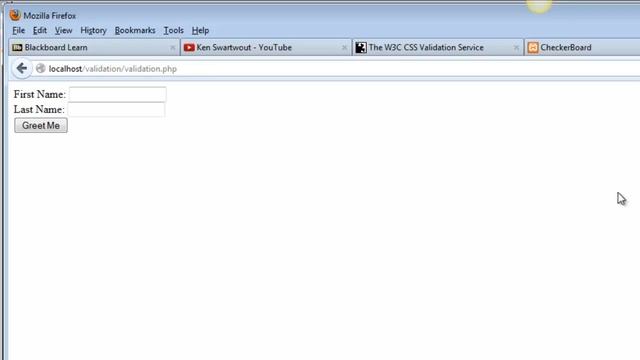Open the Help menu
The width and height of the screenshot is (640, 360).
200,31
